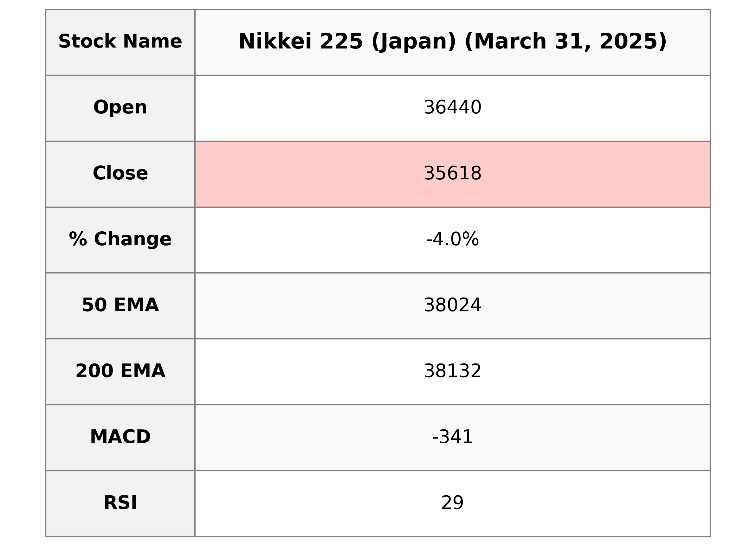756x546 pixels.
Task: Click the word 'Change' in the row label
Action: pos(133,239)
